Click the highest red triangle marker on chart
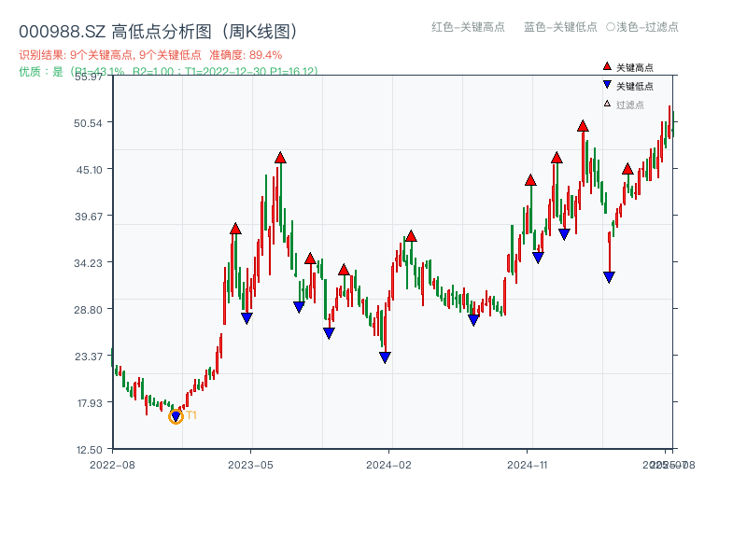Viewport: 747px width, 560px height. pyautogui.click(x=584, y=125)
